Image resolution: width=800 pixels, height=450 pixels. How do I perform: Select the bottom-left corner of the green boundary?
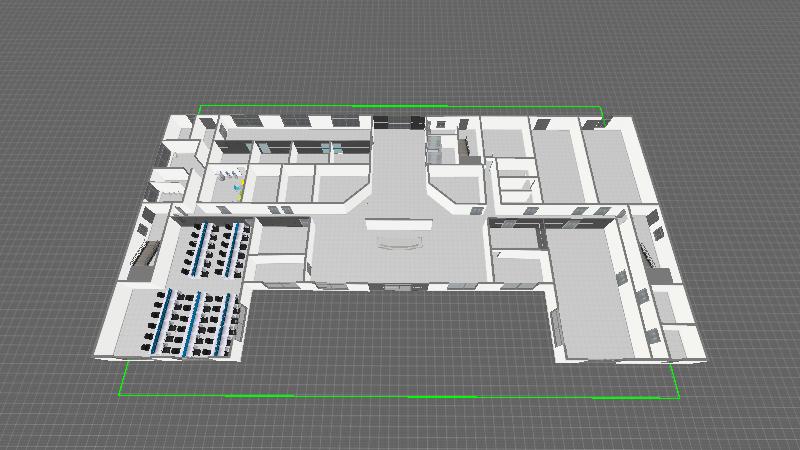(121, 394)
